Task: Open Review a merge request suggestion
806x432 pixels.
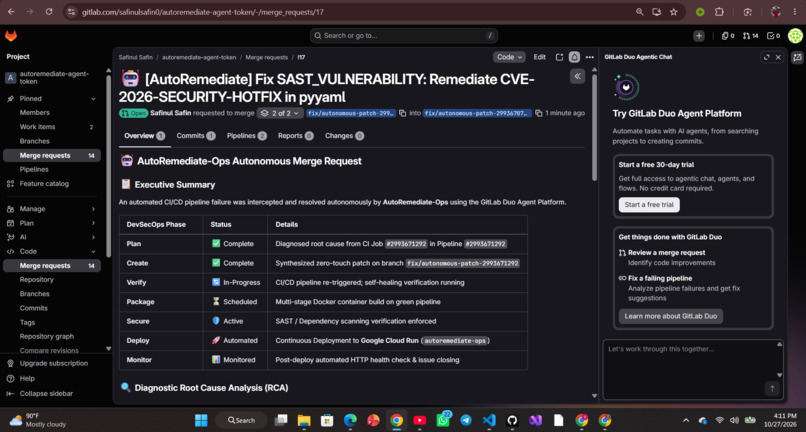Action: (x=666, y=253)
